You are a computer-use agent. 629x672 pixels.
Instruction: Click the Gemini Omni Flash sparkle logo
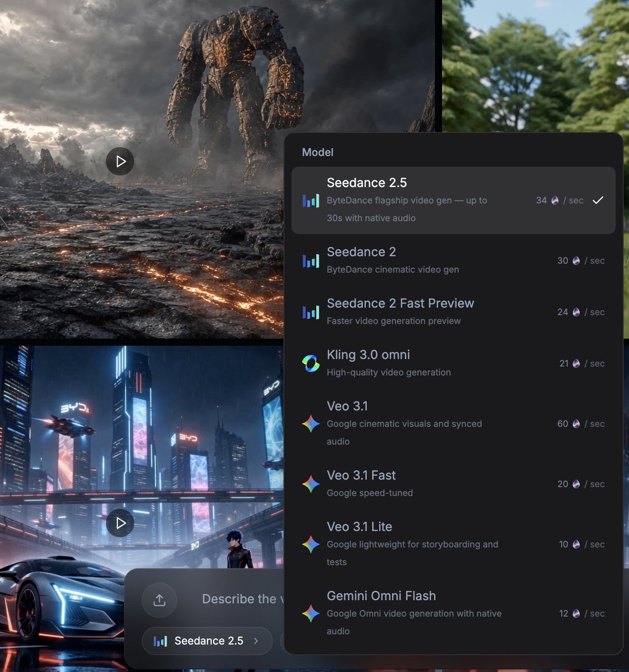(x=311, y=614)
